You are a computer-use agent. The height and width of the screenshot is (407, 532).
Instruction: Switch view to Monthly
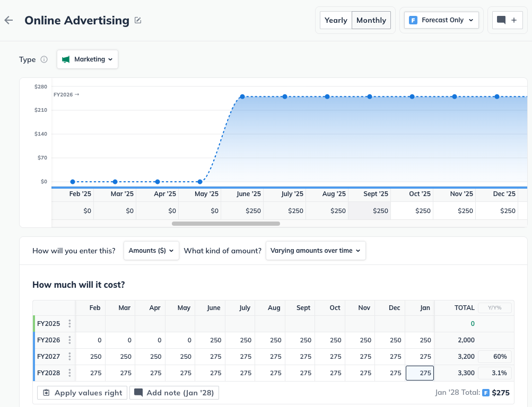point(371,20)
